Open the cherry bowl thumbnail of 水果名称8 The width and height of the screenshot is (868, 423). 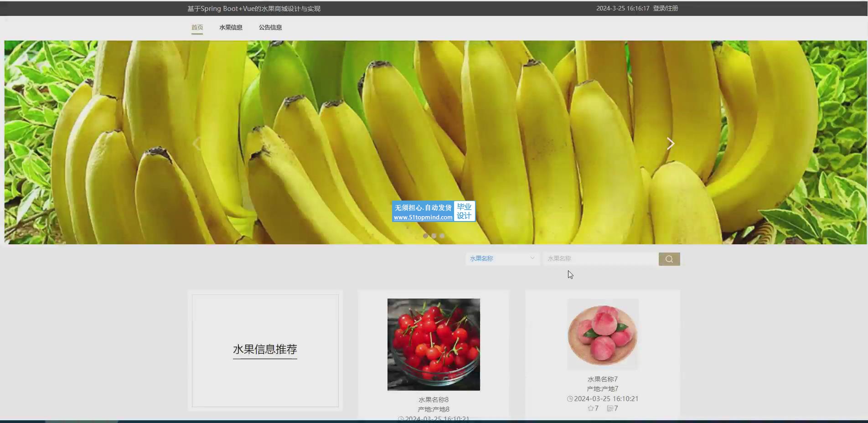[434, 345]
